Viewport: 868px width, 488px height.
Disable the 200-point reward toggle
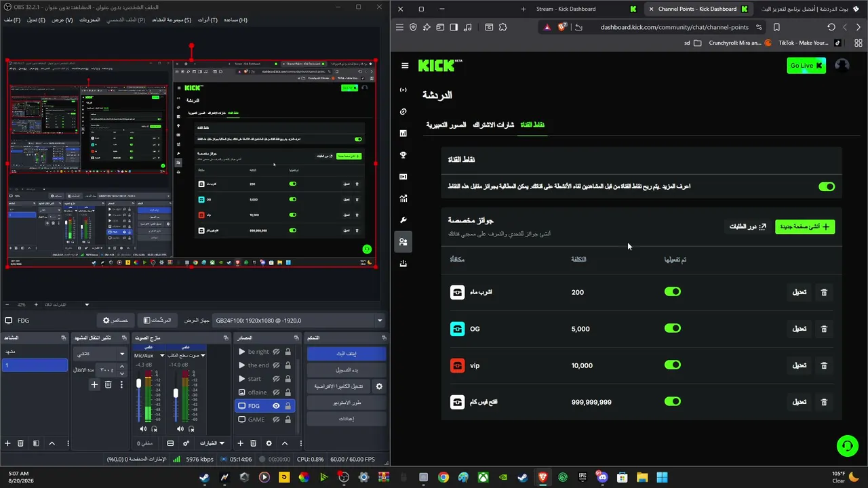pos(673,291)
